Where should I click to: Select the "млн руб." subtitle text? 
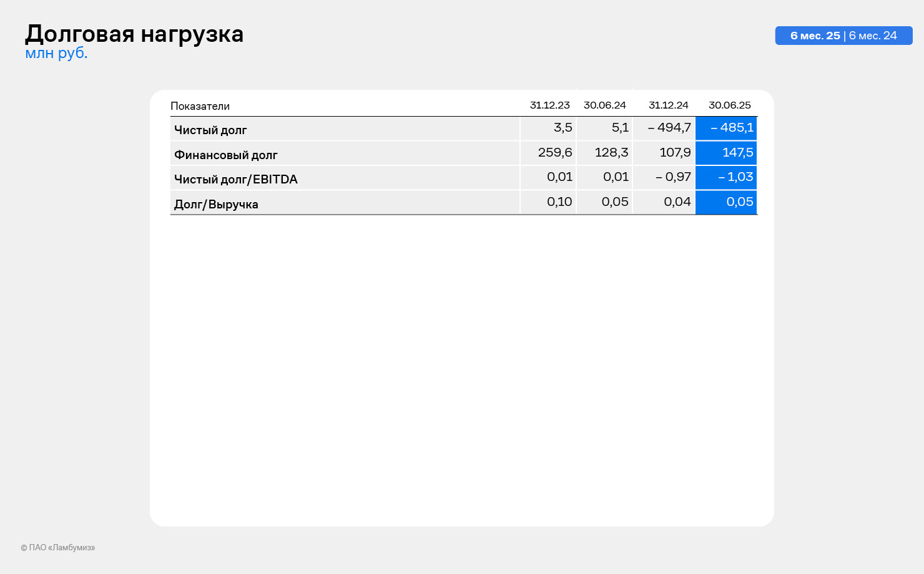[56, 54]
